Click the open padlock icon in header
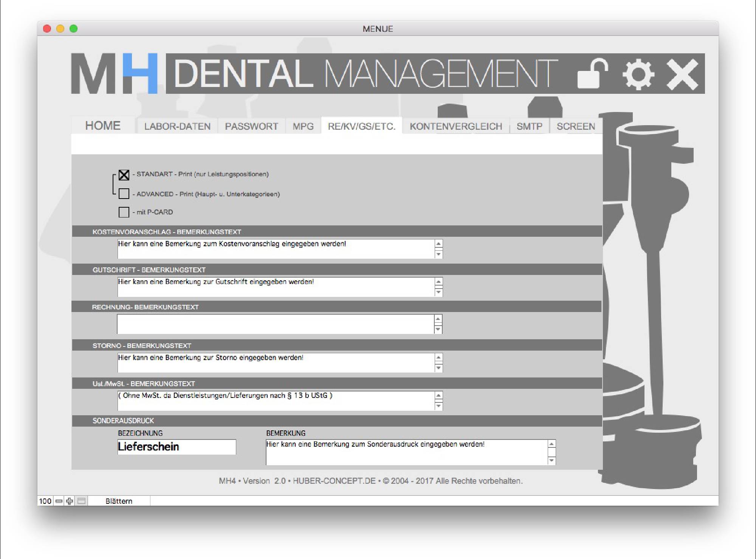 coord(592,74)
